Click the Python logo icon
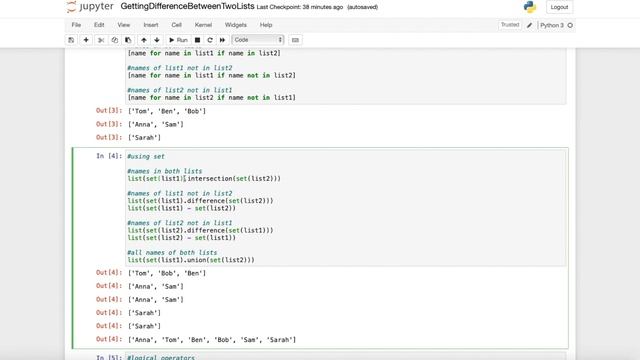 click(x=530, y=7)
